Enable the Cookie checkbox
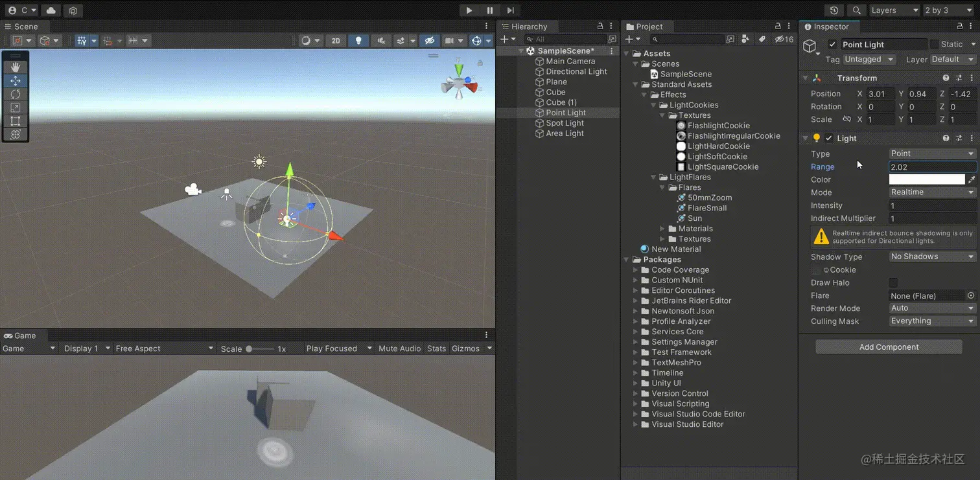 tap(816, 270)
